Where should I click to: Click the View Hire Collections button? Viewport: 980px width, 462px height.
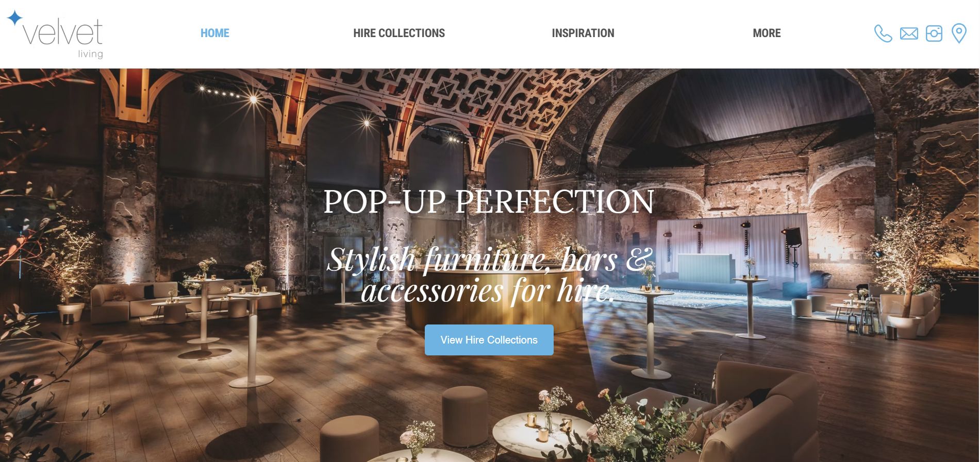pyautogui.click(x=489, y=340)
